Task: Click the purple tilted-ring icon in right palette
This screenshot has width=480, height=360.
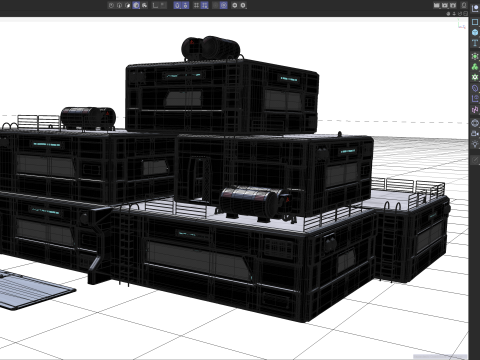Action: click(x=475, y=88)
